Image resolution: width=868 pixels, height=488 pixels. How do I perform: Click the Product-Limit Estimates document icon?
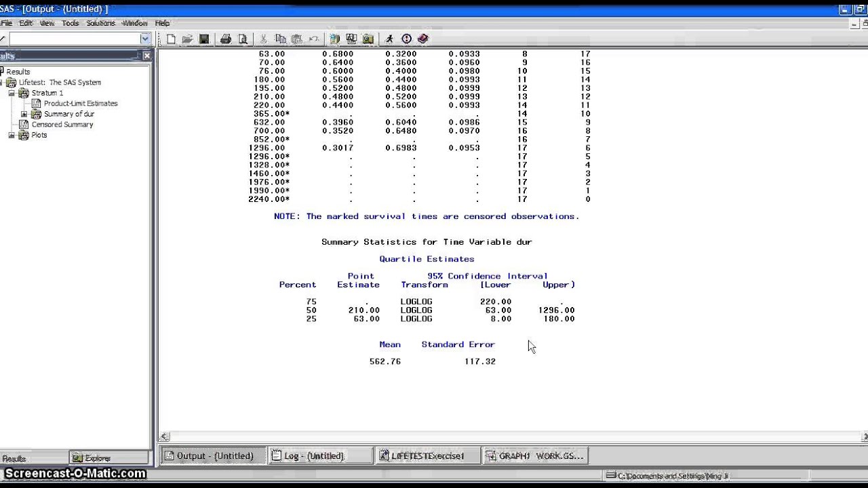(37, 103)
